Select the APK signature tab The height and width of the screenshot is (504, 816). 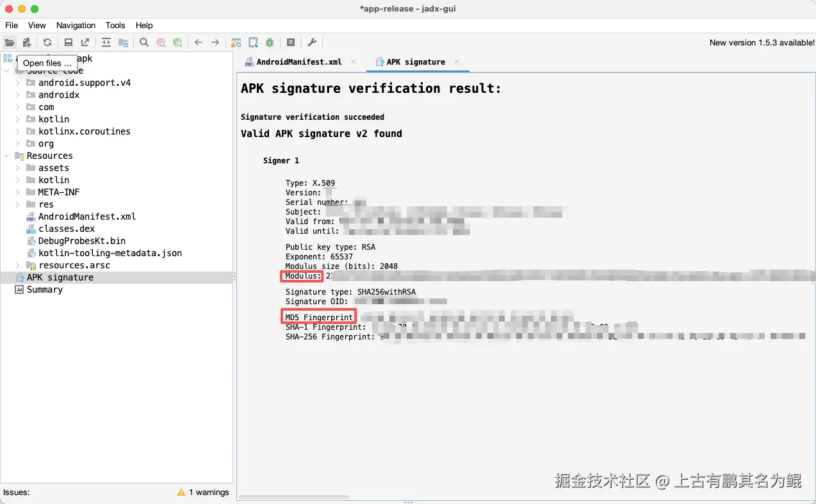[x=416, y=62]
